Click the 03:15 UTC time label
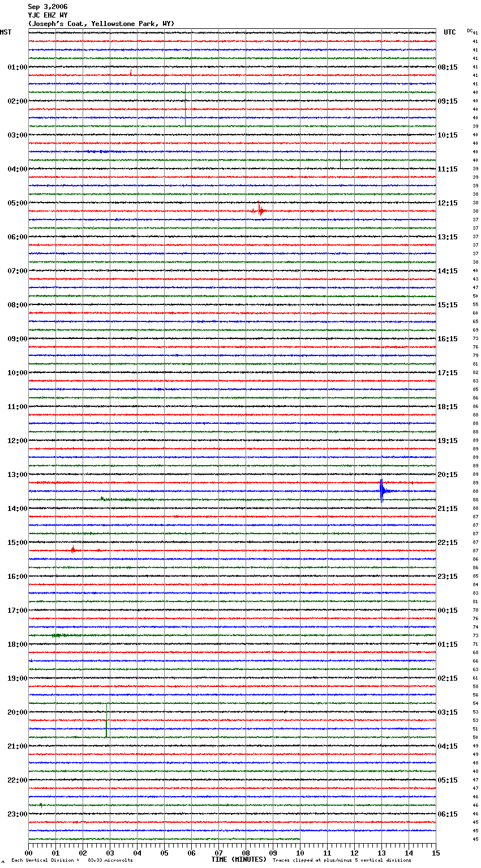Viewport: 481px width, 868px height. [x=448, y=712]
